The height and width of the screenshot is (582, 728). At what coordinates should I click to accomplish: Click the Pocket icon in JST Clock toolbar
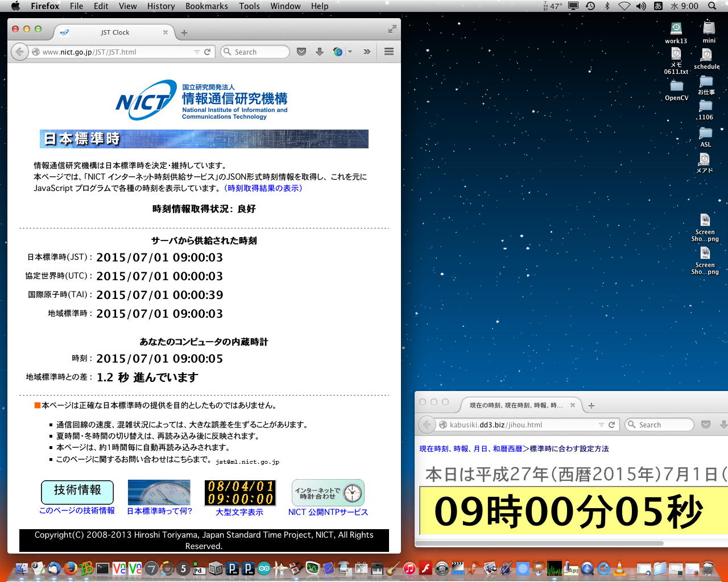coord(301,52)
